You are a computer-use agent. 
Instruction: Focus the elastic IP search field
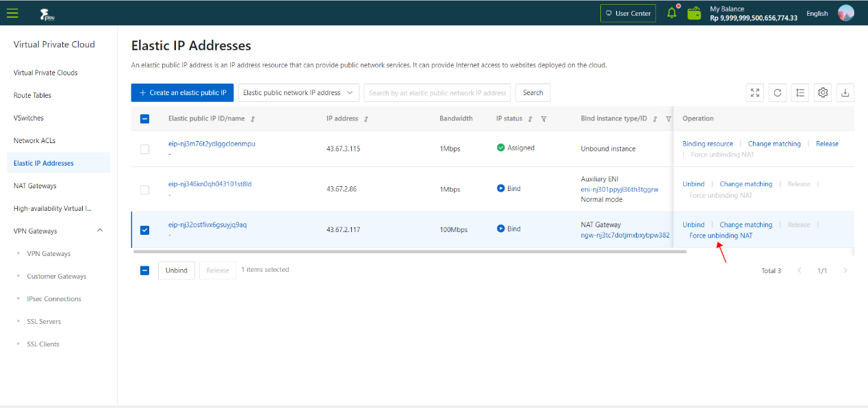(x=437, y=93)
